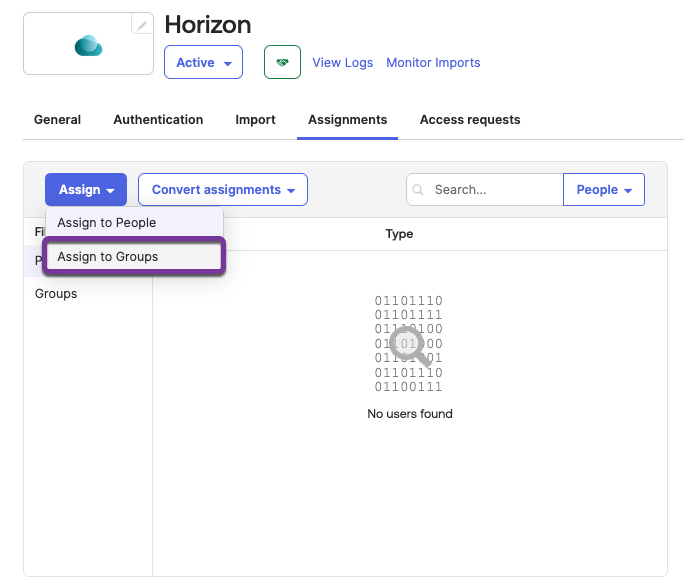
Task: Expand the Convert assignments dropdown
Action: point(223,190)
